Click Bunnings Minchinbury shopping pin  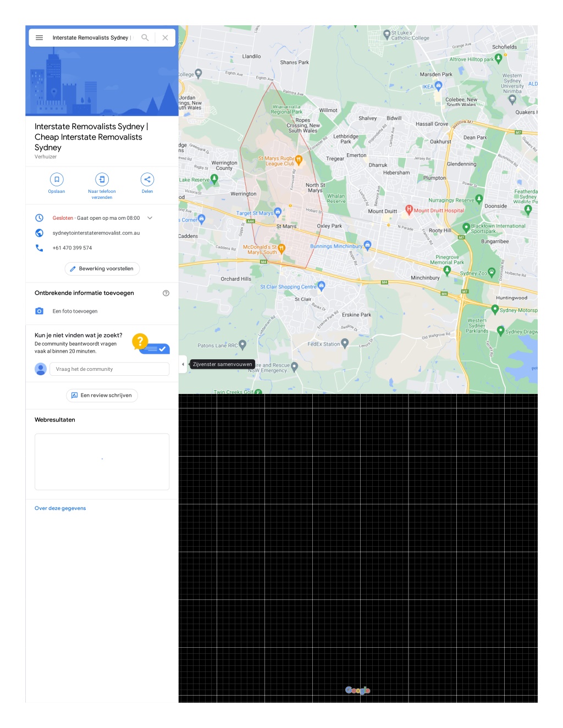[x=368, y=245]
